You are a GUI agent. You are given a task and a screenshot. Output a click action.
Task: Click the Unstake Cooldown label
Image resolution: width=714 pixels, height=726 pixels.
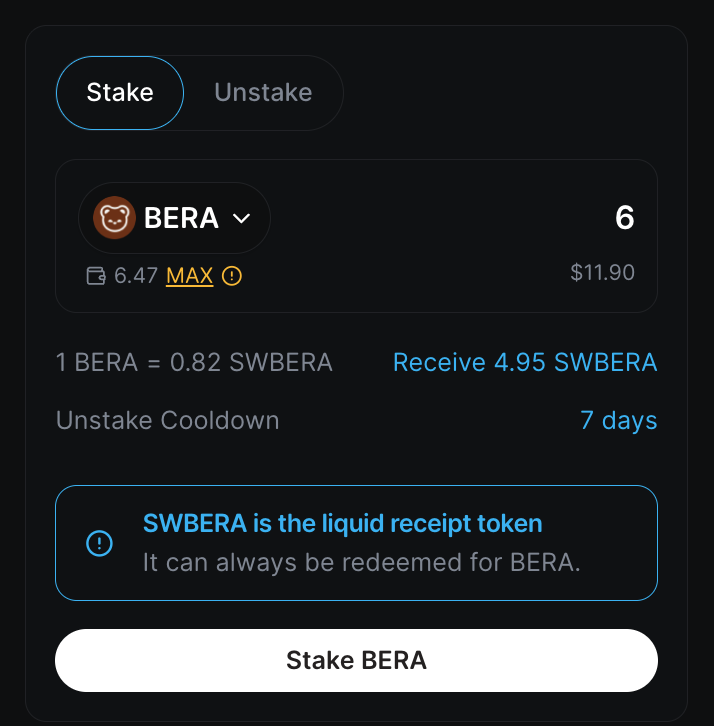coord(168,420)
